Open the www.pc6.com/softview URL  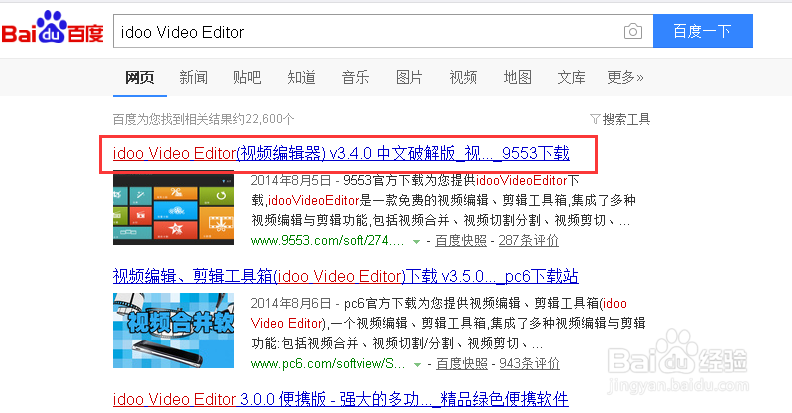pos(328,364)
